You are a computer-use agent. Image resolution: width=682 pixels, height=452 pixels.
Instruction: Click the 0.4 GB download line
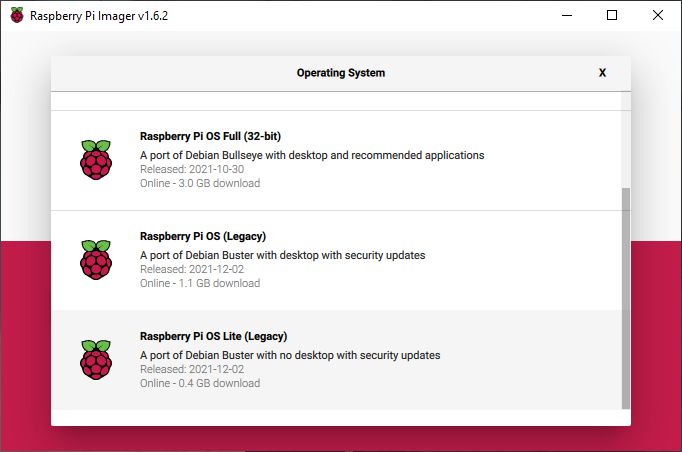pyautogui.click(x=200, y=383)
